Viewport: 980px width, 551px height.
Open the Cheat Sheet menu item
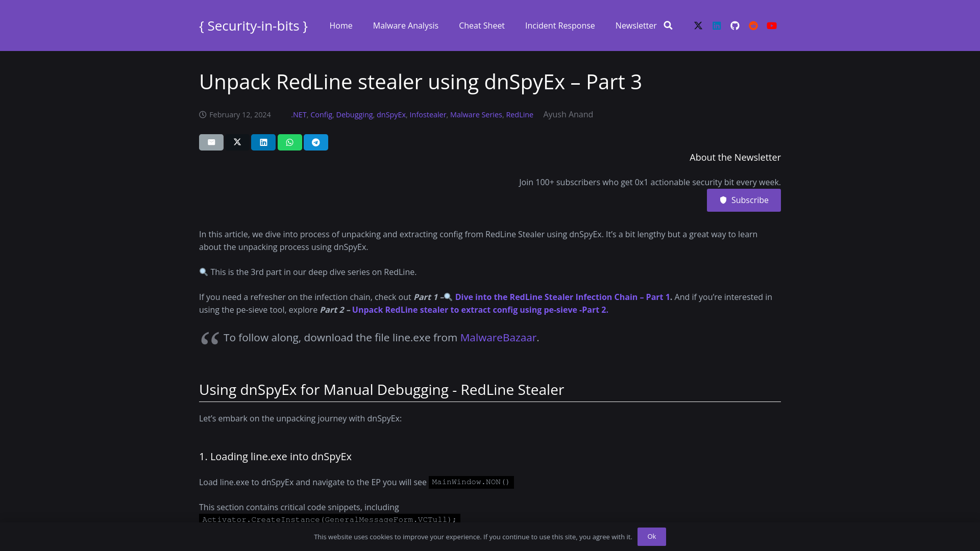[482, 26]
